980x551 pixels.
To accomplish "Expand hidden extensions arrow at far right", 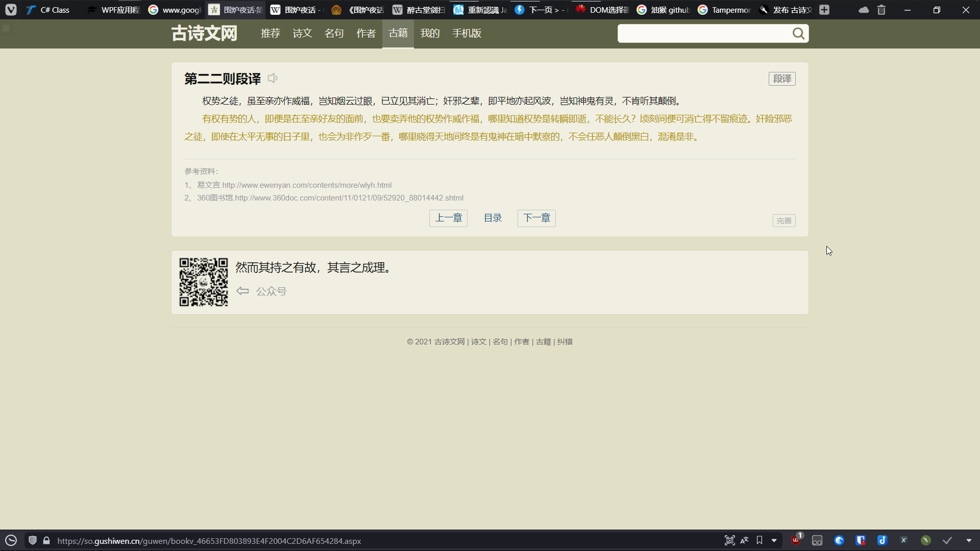I will point(969,540).
